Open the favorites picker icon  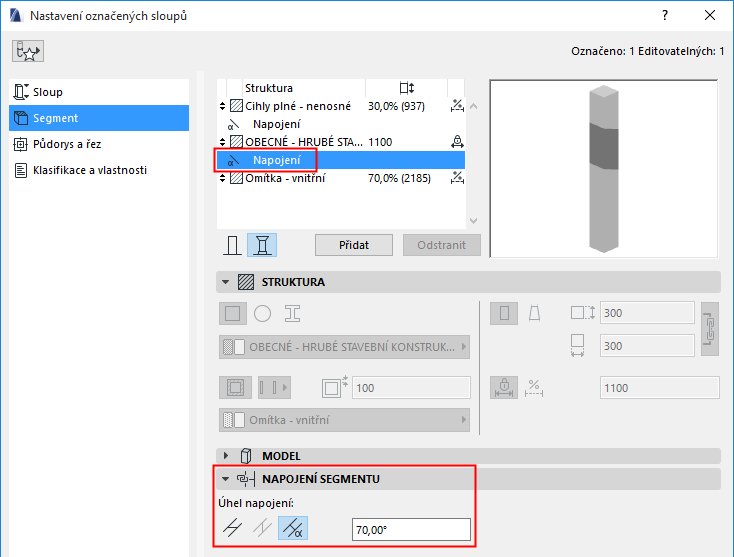click(x=28, y=51)
